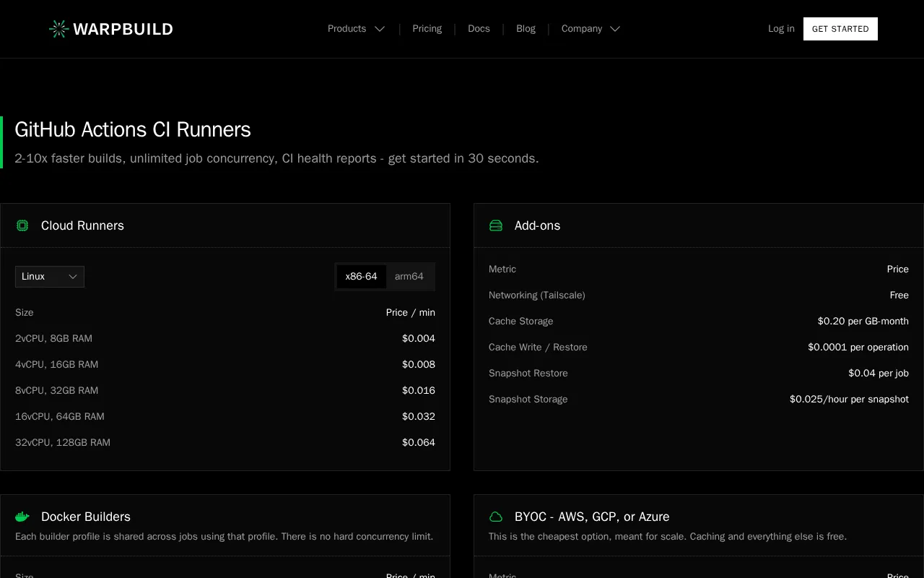Select the Cloud Runners section title
The image size is (924, 578).
82,225
